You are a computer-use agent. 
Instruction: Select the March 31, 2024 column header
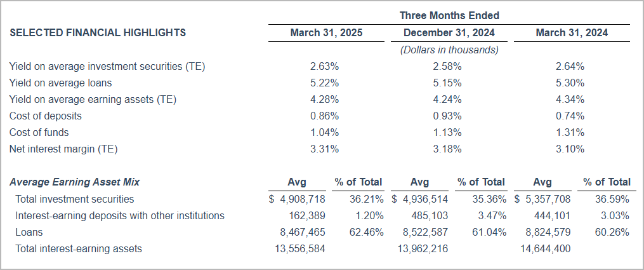571,33
